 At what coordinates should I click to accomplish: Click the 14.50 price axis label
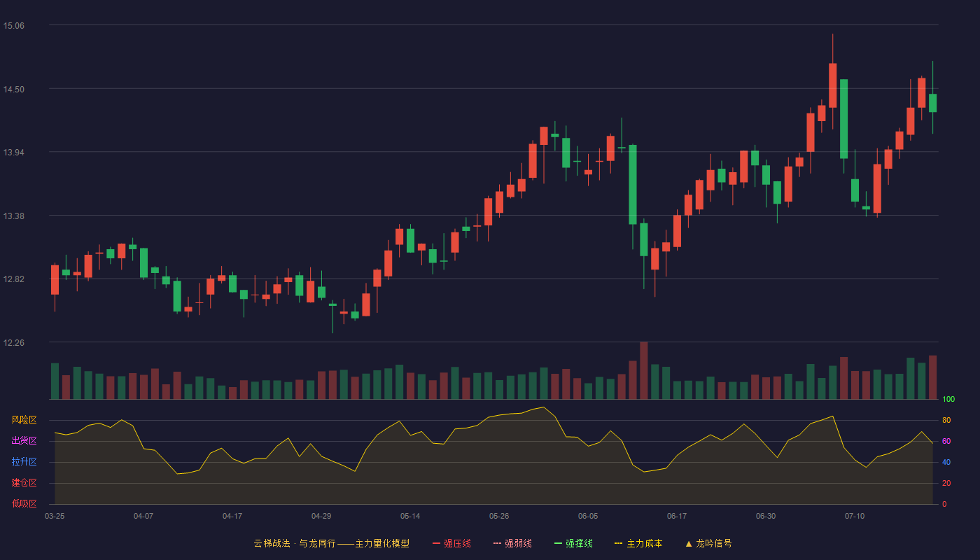pyautogui.click(x=14, y=89)
